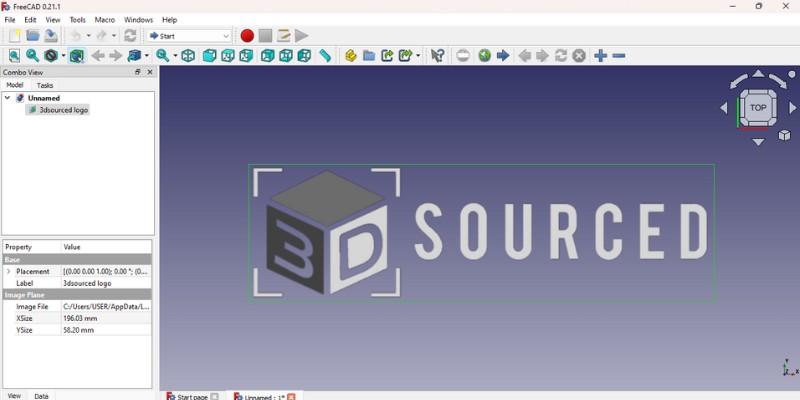Switch to the Data property tab
This screenshot has height=400, width=800.
pos(41,396)
